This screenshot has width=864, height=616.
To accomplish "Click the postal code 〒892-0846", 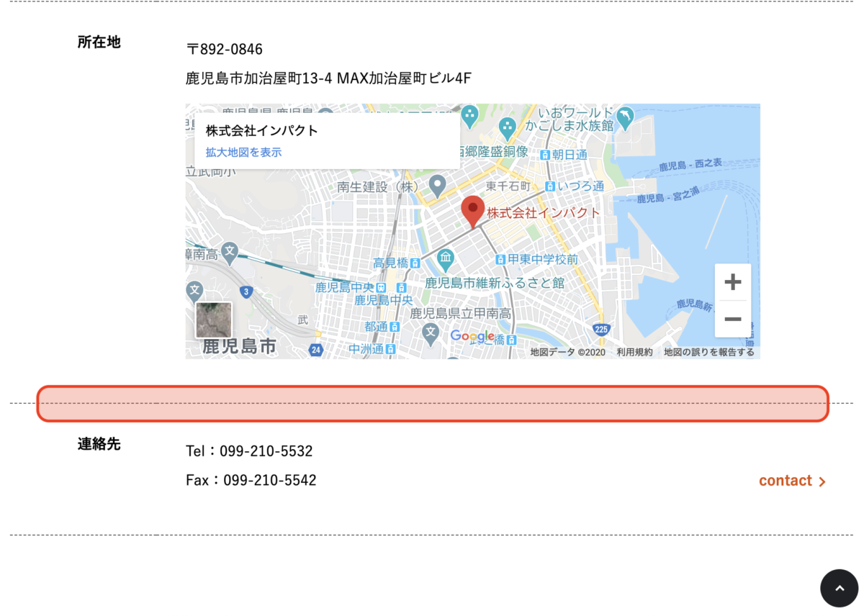I will tap(224, 50).
